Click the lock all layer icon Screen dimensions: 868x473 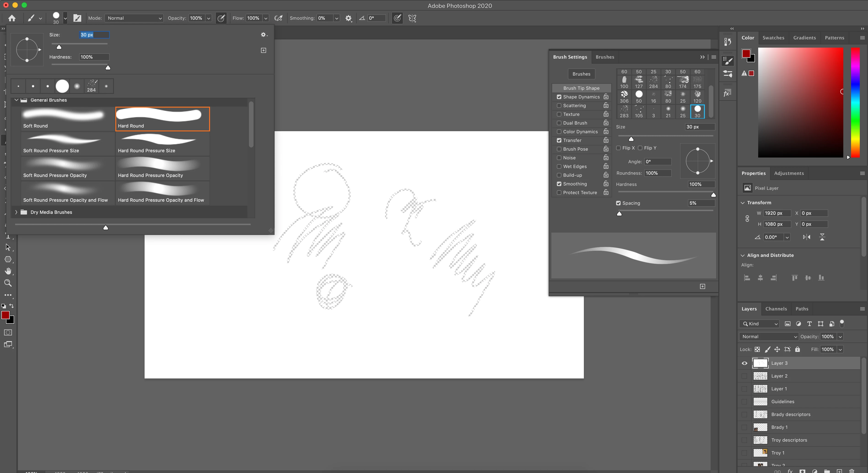pyautogui.click(x=797, y=349)
